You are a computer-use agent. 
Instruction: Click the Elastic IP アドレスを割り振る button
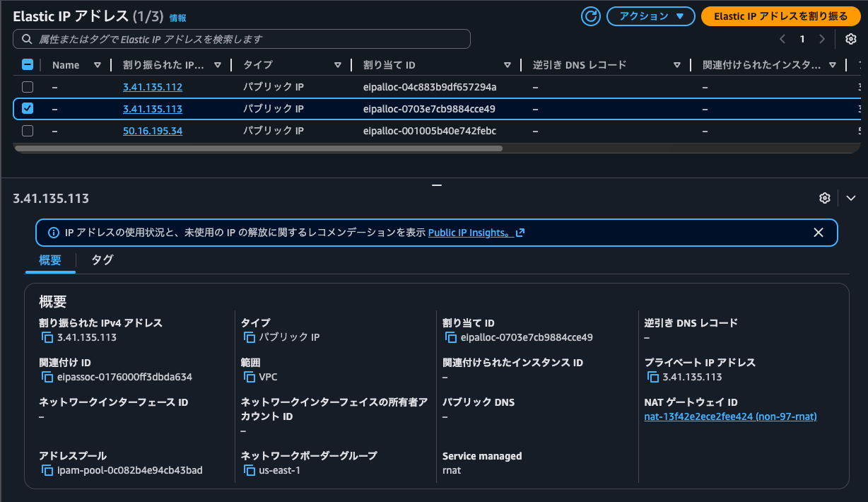780,16
